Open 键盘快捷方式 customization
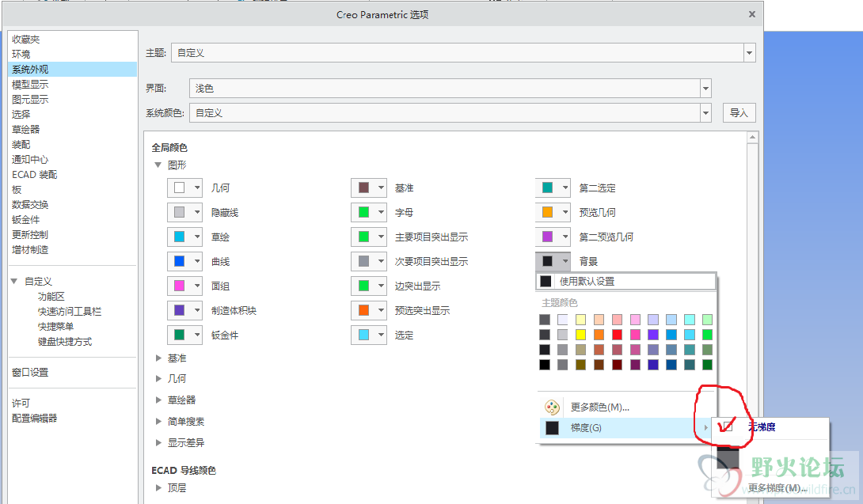Viewport: 863px width, 504px height. click(65, 342)
